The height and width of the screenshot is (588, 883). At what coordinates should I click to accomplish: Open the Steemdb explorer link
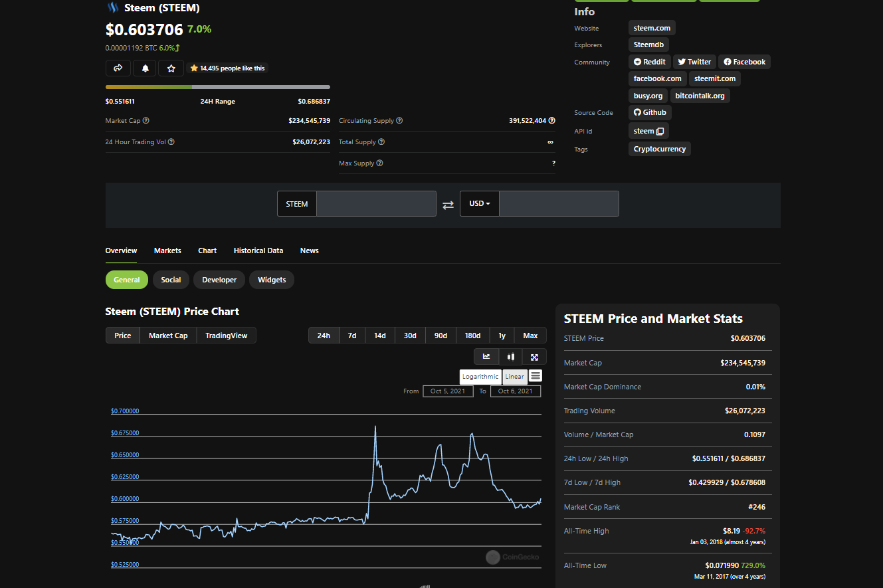[648, 45]
